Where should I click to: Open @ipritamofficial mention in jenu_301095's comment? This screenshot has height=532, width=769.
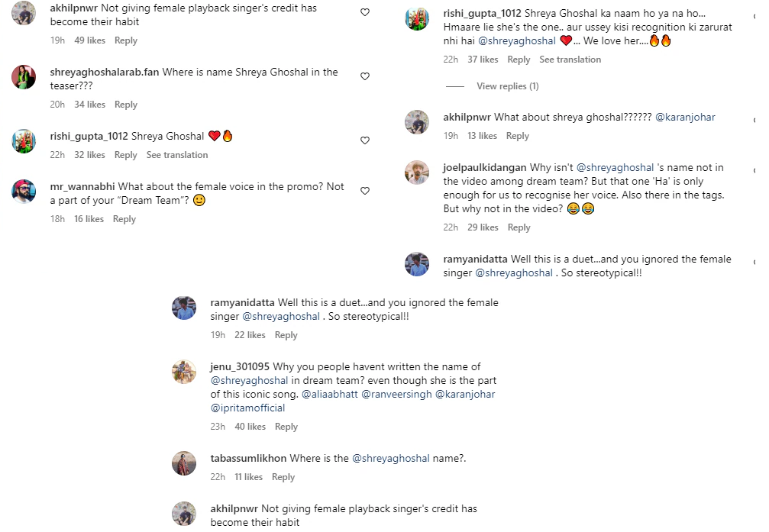(x=247, y=408)
